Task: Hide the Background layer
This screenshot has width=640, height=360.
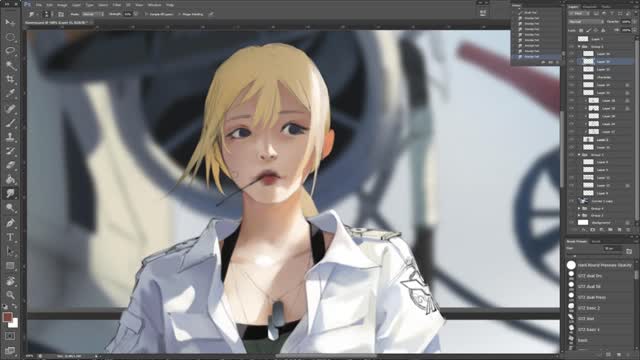Action: (571, 222)
